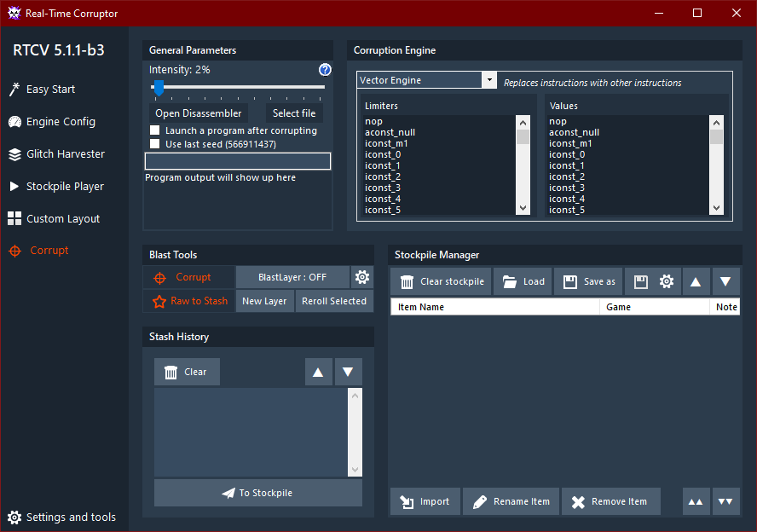Screen dimensions: 757x532
Task: Click New Layer button
Action: [264, 301]
